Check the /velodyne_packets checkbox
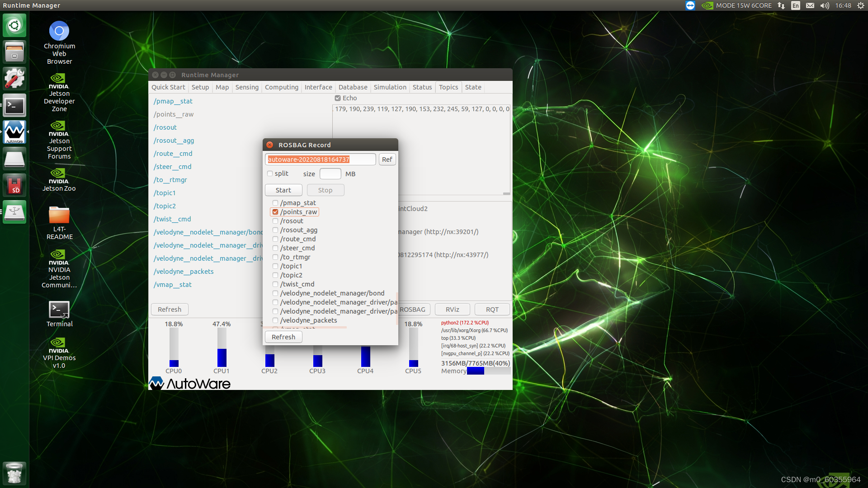Image resolution: width=868 pixels, height=488 pixels. [275, 320]
